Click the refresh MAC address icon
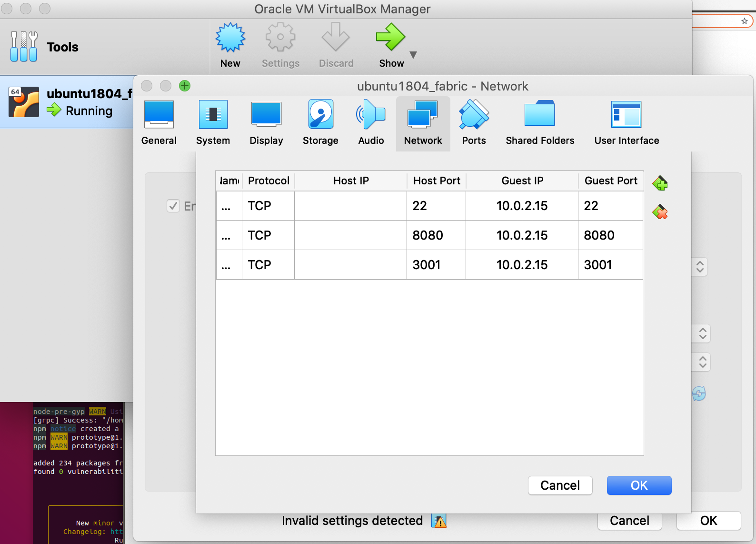The height and width of the screenshot is (544, 756). [x=699, y=393]
